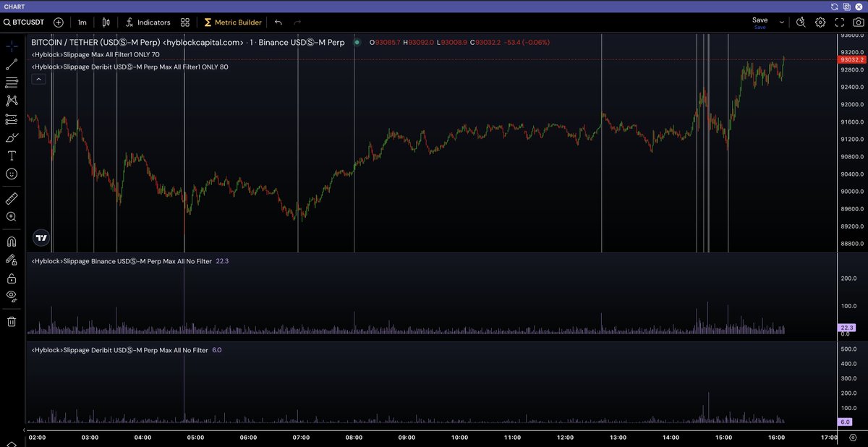
Task: Toggle hide all drawings eye icon
Action: (x=12, y=296)
